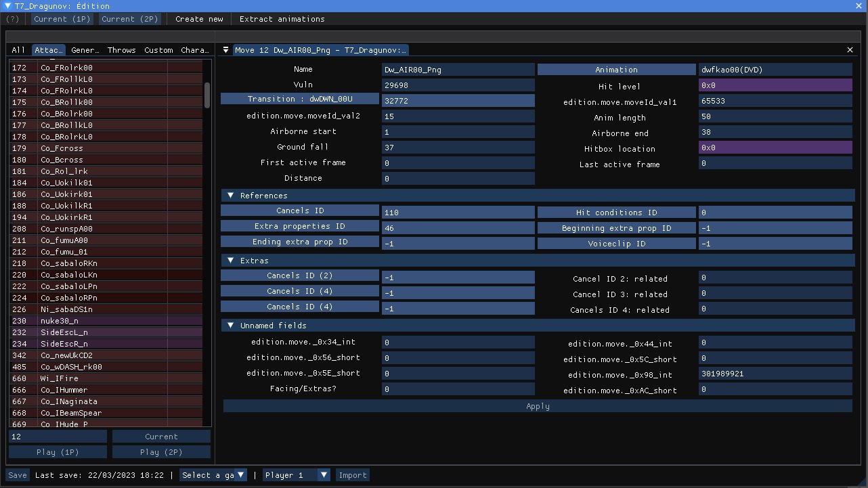Collapse the Extras section
Image resolution: width=868 pixels, height=488 pixels.
coord(231,261)
